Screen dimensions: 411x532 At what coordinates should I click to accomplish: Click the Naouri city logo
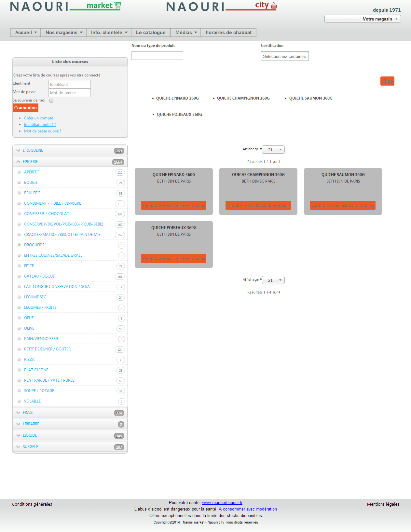[222, 6]
